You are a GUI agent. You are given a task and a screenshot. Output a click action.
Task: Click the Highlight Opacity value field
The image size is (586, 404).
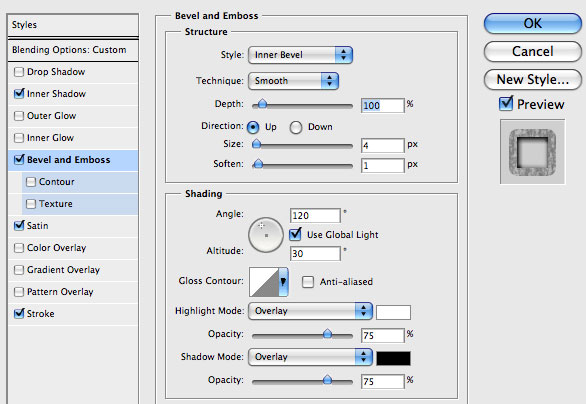pyautogui.click(x=383, y=335)
